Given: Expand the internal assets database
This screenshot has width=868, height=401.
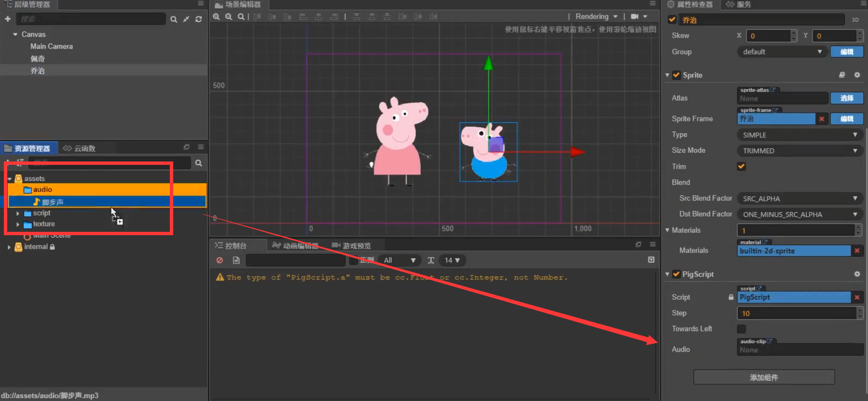Looking at the screenshot, I should point(9,247).
